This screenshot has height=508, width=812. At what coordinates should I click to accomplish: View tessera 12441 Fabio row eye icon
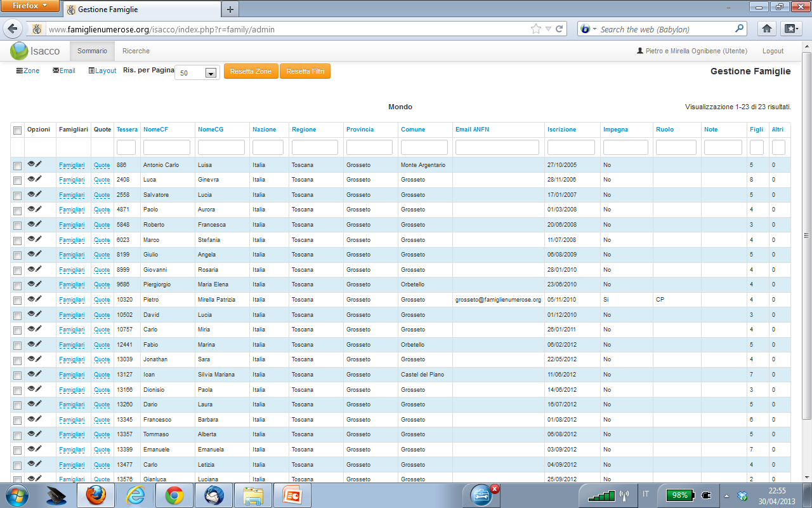(x=31, y=344)
